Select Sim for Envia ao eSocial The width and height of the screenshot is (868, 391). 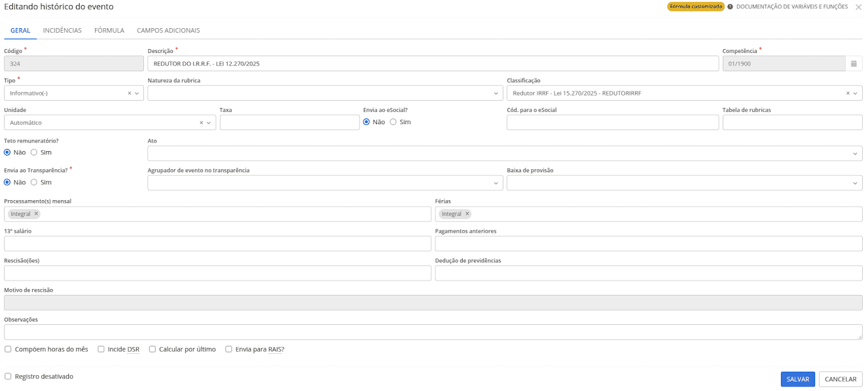(x=393, y=122)
